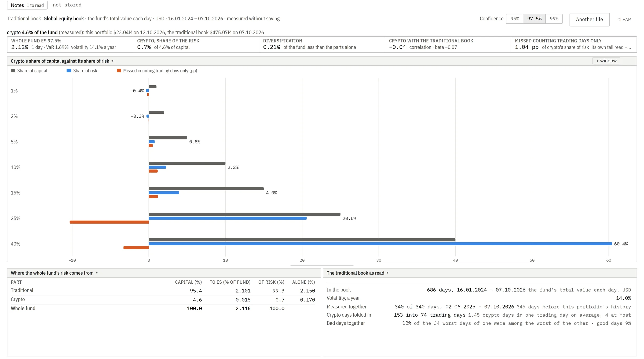Click the 25% missed trading days orange bar
This screenshot has width=644, height=359.
coord(109,222)
